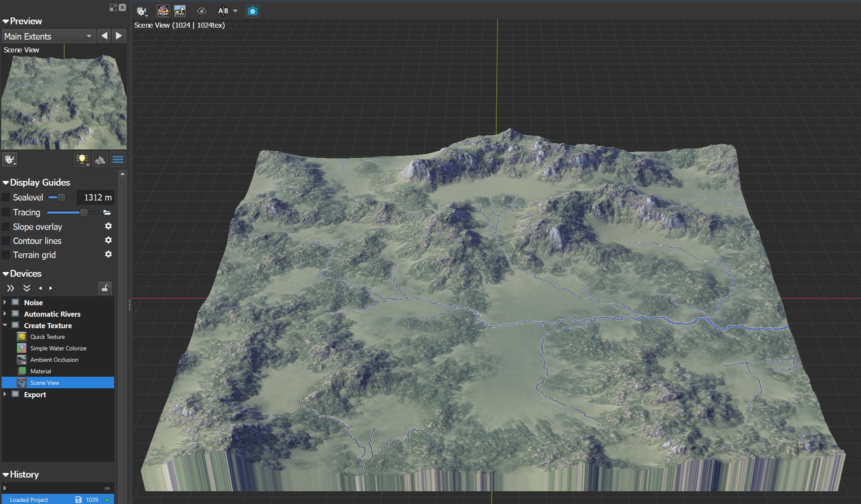Click the Scene View device icon
This screenshot has width=861, height=504.
pos(22,382)
